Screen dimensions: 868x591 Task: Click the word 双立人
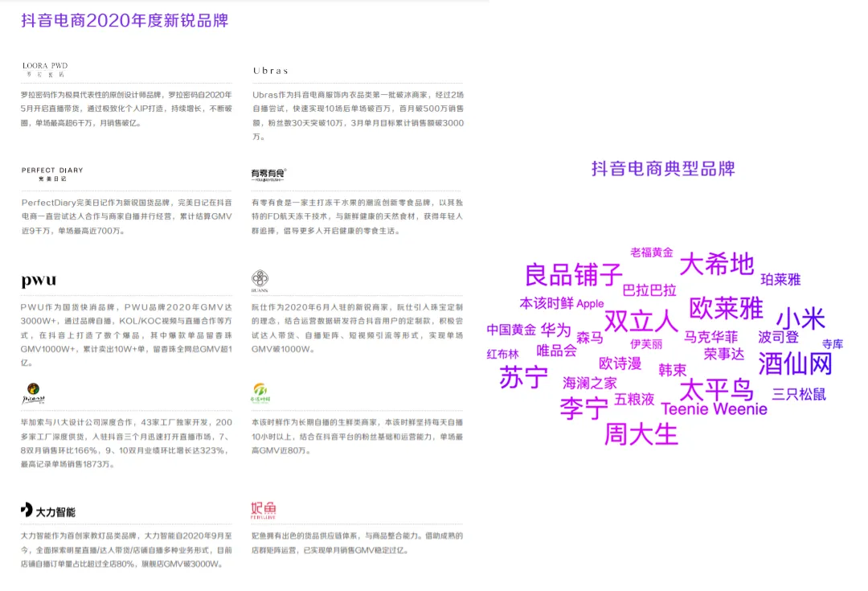pos(641,322)
